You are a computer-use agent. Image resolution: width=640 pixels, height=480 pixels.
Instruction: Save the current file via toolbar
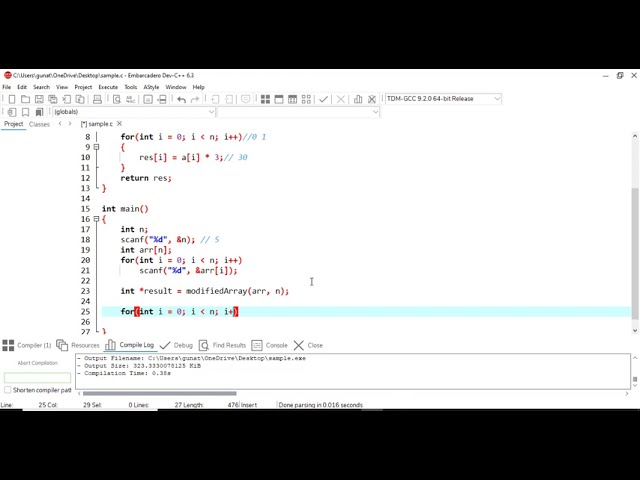tap(39, 99)
